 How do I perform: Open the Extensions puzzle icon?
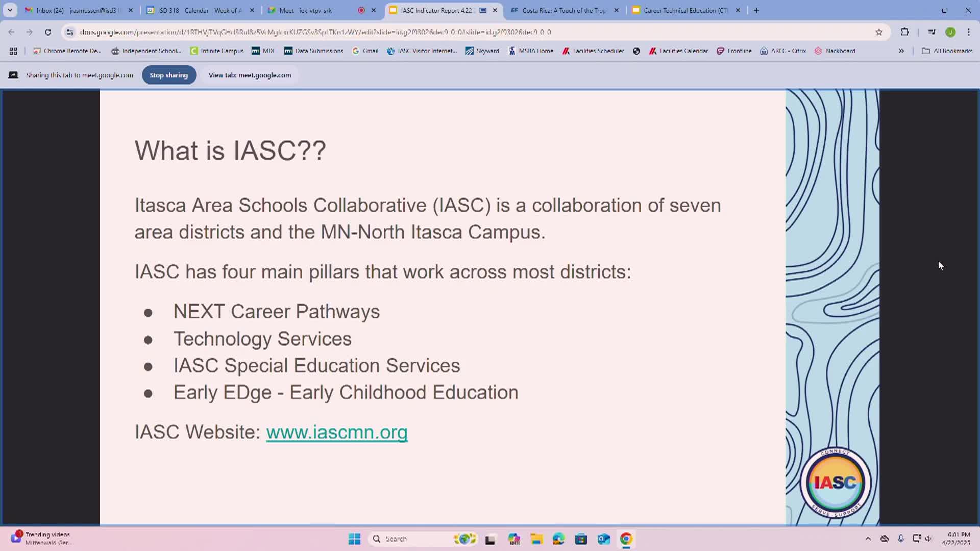coord(904,32)
